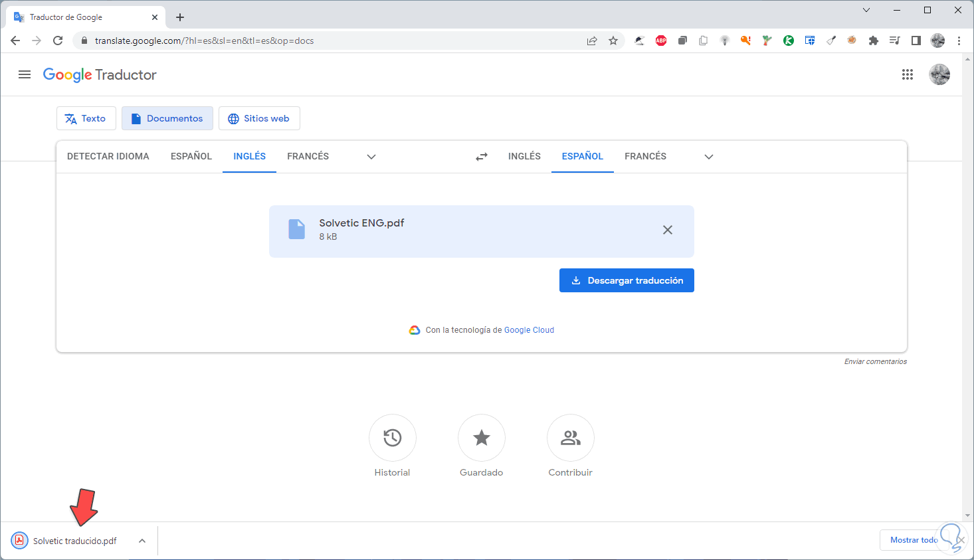This screenshot has width=974, height=560.
Task: Expand more target languages list
Action: click(x=709, y=157)
